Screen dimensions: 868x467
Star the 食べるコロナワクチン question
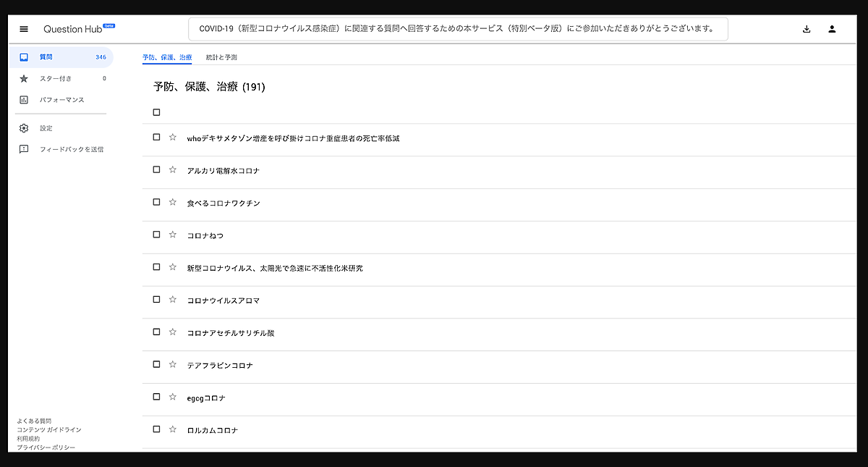pyautogui.click(x=172, y=202)
